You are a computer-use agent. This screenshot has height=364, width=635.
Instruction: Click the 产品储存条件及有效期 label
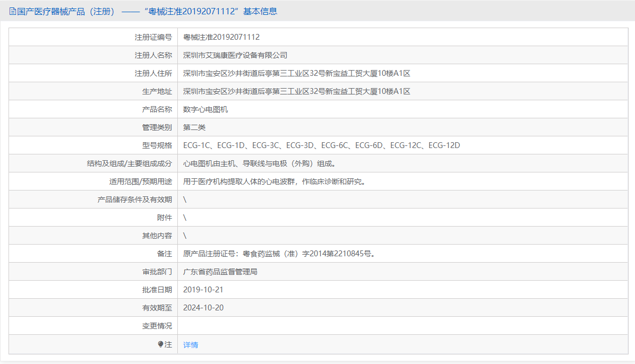click(135, 200)
